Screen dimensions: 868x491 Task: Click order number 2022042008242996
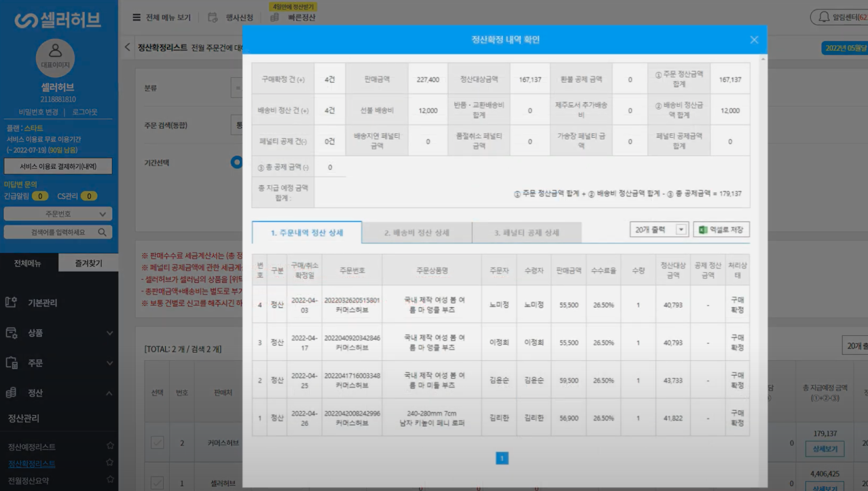pyautogui.click(x=352, y=413)
